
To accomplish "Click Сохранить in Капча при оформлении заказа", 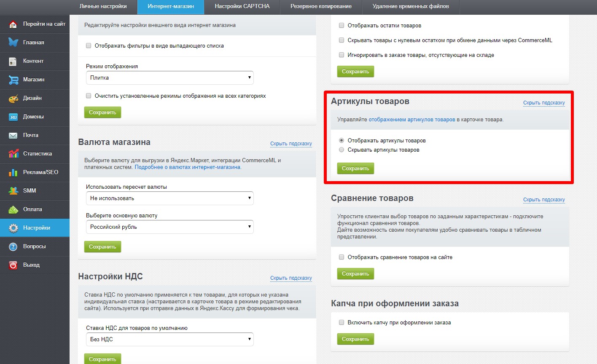I will 355,339.
